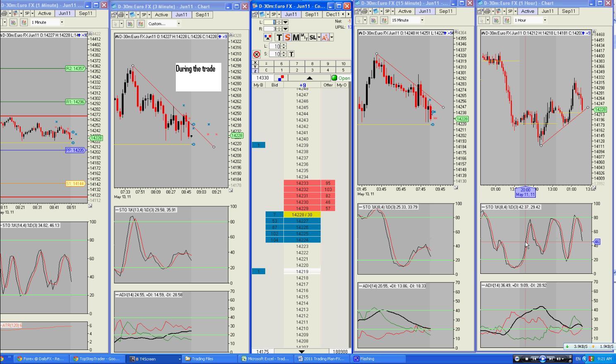Screen dimensions: 616x364
Task: Open the 15 Minute interval dropdown
Action: pos(422,20)
